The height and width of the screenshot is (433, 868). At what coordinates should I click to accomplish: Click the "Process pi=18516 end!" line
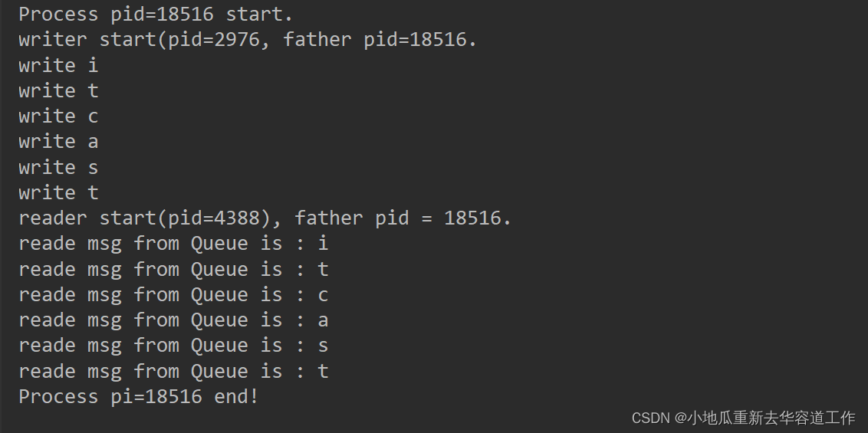coord(138,396)
